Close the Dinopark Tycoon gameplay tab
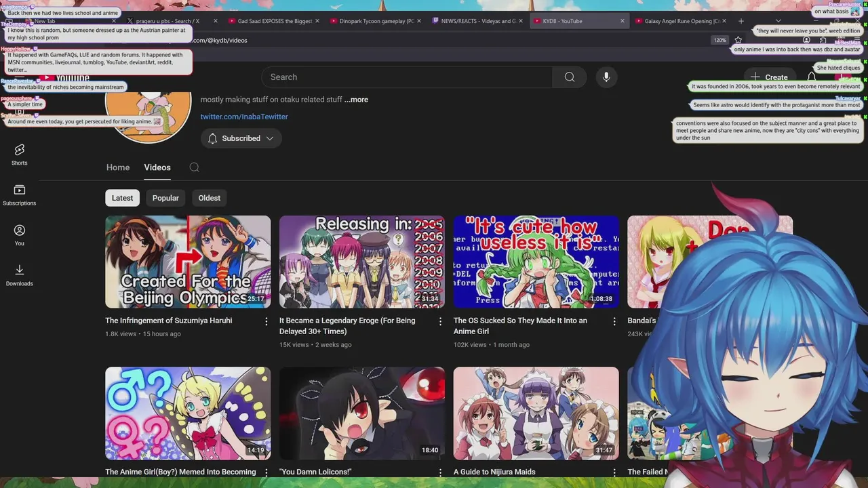Viewport: 868px width, 488px height. point(418,21)
